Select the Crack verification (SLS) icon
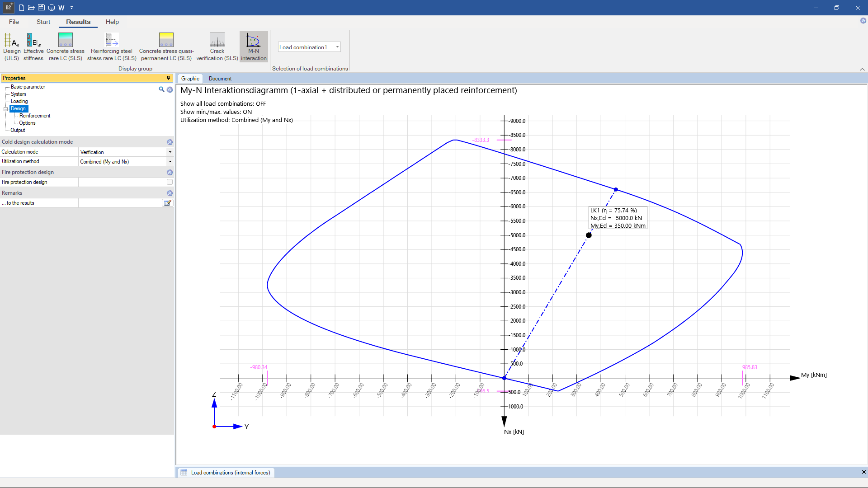 click(217, 45)
